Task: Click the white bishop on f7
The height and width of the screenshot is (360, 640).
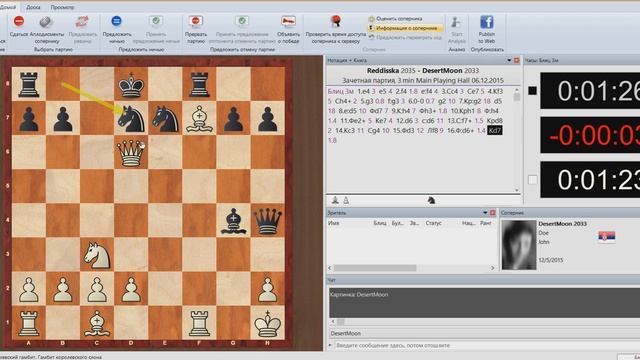Action: [199, 119]
